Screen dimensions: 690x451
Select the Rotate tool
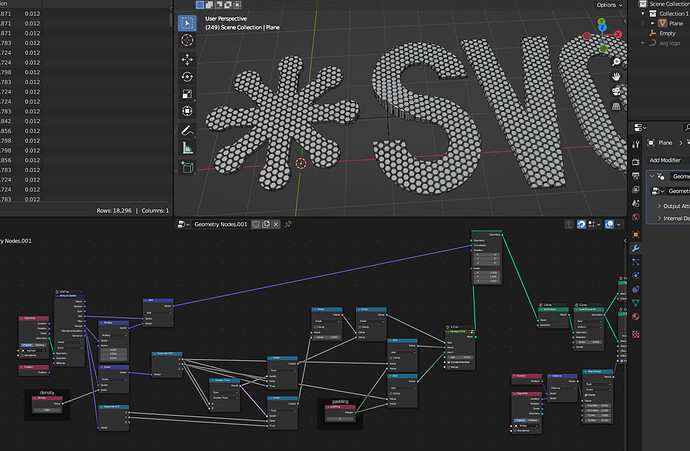tap(187, 77)
